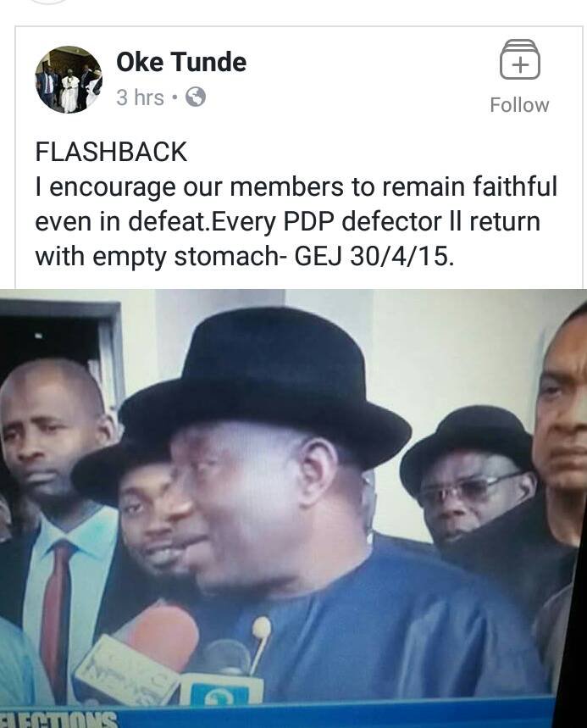Open Oke Tunde's profile picture
The height and width of the screenshot is (728, 587).
(x=69, y=80)
